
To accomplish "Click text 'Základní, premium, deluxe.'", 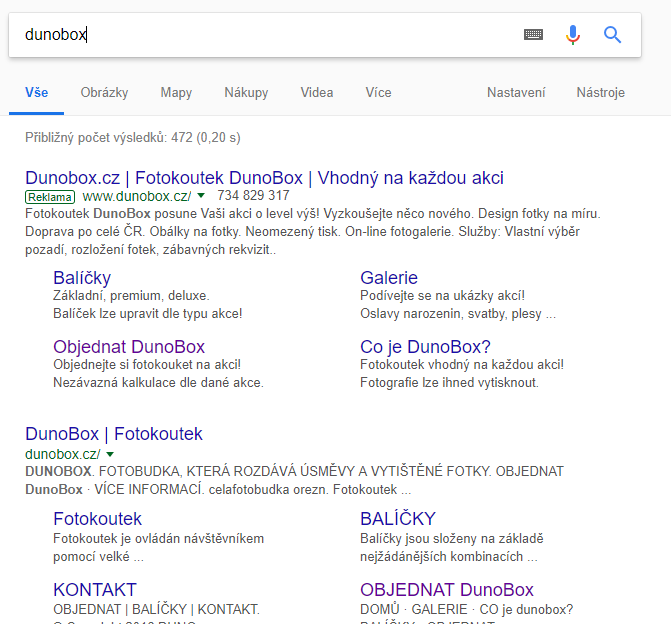I will 131,296.
